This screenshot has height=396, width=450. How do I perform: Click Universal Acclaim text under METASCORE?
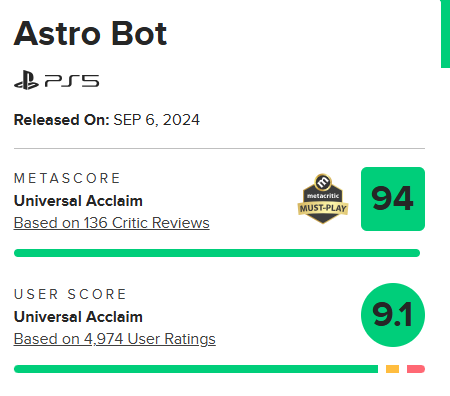(78, 201)
